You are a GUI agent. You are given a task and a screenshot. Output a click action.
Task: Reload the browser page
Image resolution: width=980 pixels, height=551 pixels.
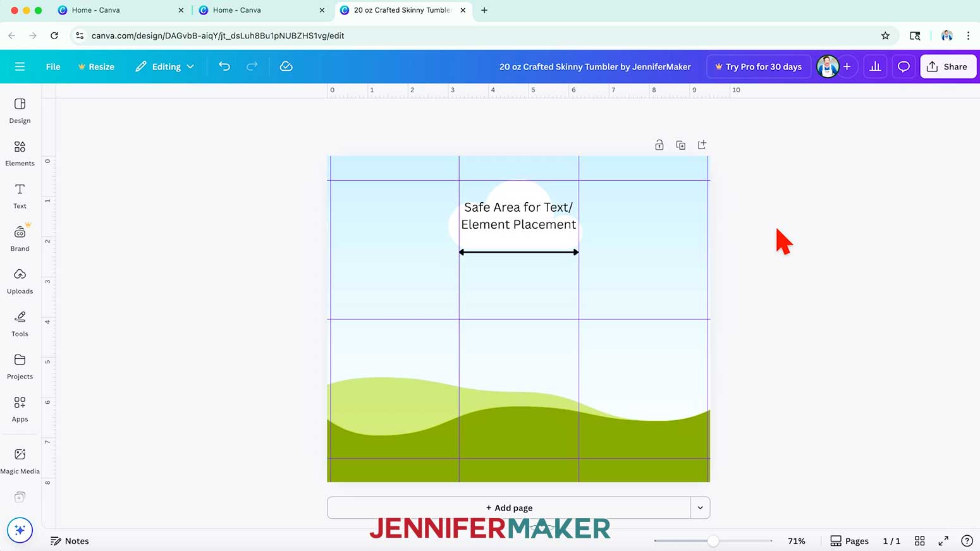click(x=54, y=35)
